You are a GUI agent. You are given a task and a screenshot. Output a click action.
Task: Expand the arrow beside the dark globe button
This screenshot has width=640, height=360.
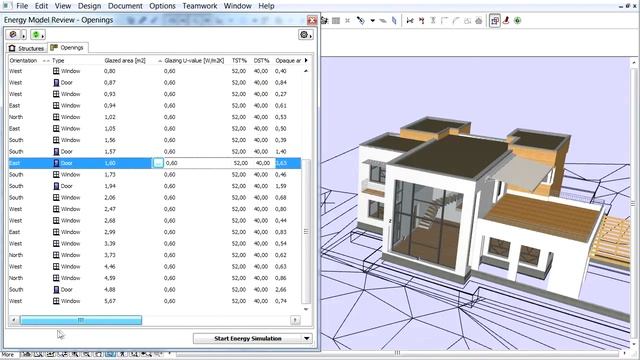[23, 35]
